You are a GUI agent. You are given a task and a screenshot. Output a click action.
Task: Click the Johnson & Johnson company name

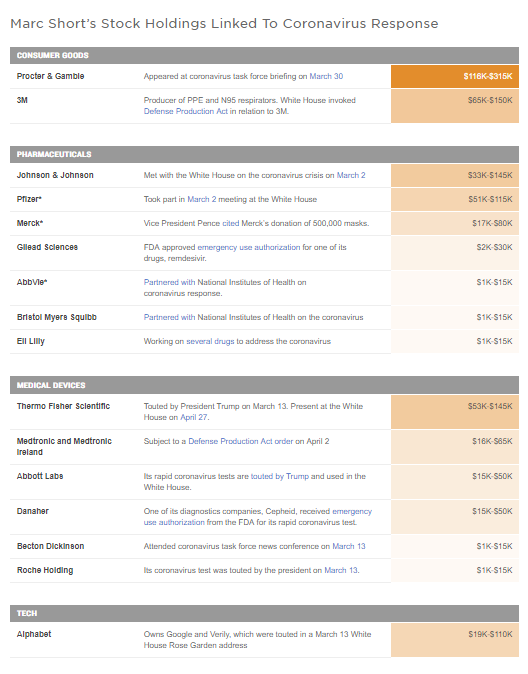point(55,175)
